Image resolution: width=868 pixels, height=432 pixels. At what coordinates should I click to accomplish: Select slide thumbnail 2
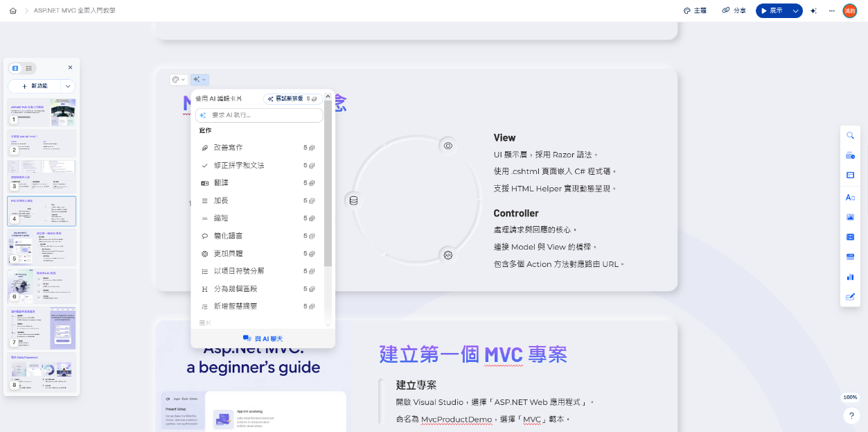[42, 143]
